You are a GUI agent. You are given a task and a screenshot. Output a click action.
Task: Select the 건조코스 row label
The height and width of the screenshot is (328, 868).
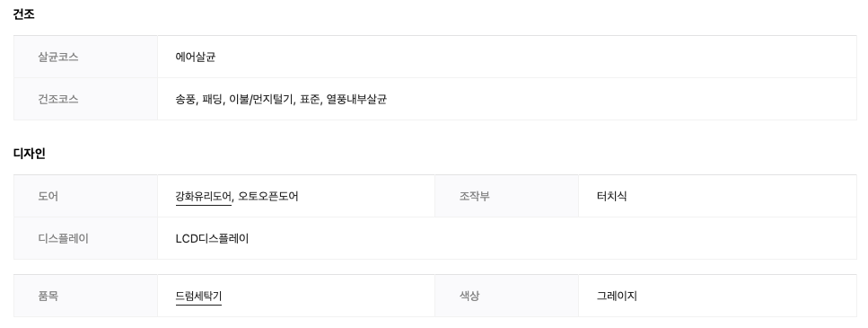tap(58, 99)
